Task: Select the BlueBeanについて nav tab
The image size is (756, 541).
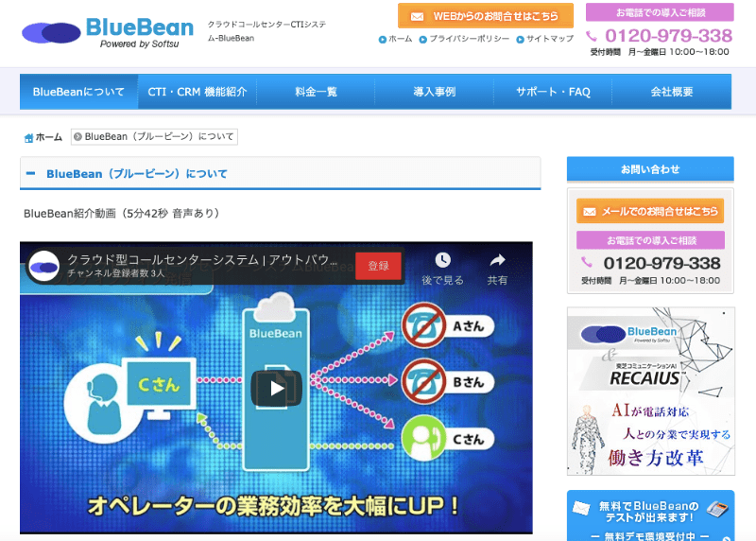Action: tap(78, 92)
